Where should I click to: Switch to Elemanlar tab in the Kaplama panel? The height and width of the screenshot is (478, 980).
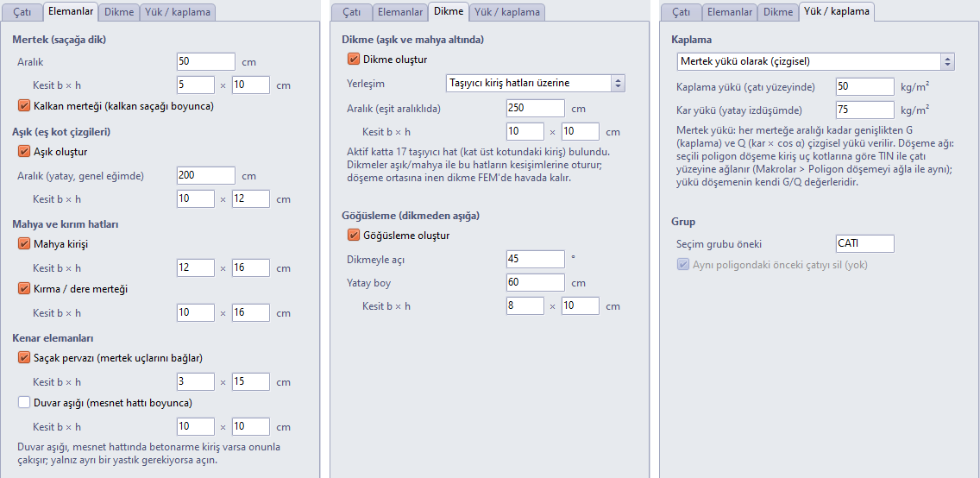click(730, 12)
